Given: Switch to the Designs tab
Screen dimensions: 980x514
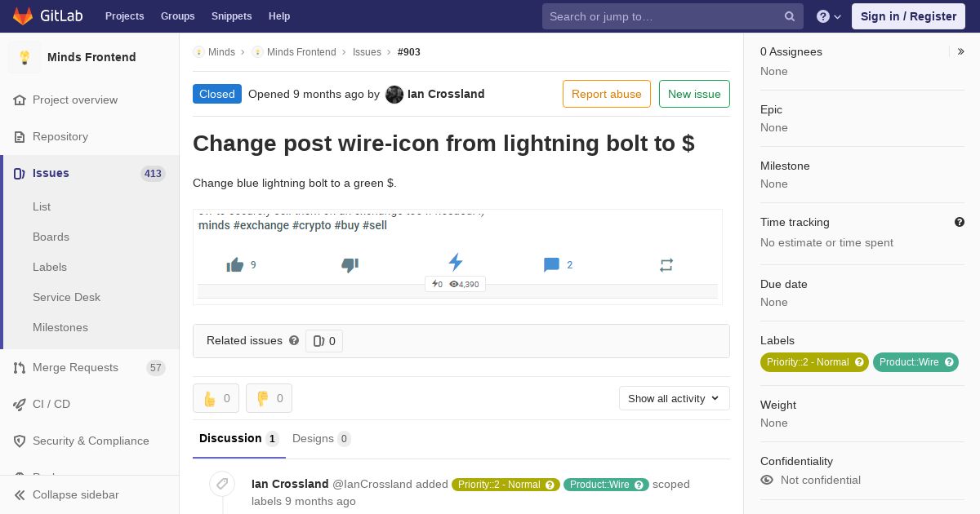Looking at the screenshot, I should (x=322, y=438).
